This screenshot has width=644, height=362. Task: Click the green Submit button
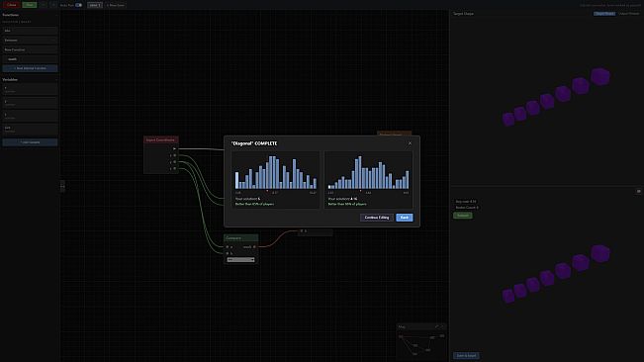point(462,216)
